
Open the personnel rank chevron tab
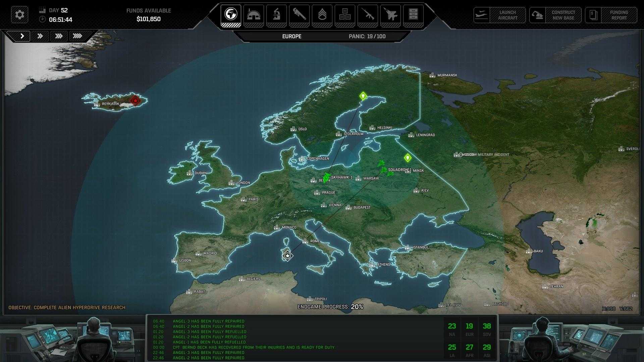click(322, 15)
